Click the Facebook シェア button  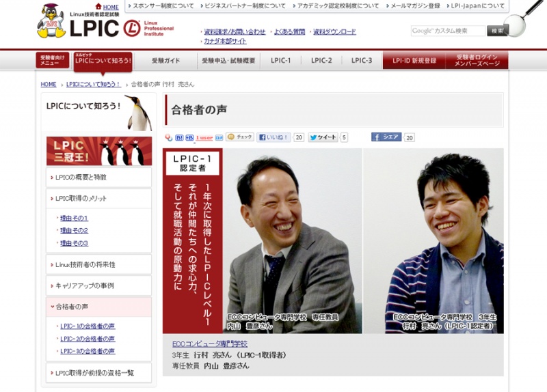tap(386, 137)
